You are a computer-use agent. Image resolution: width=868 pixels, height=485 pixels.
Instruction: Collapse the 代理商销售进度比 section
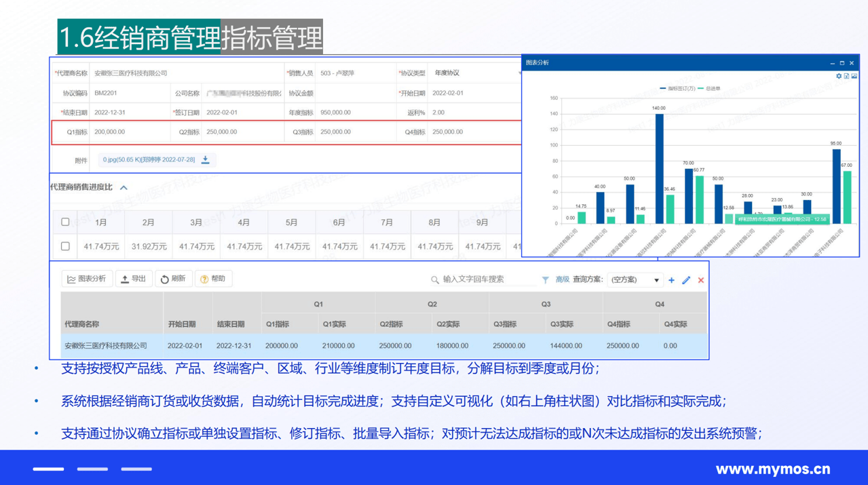(x=124, y=188)
